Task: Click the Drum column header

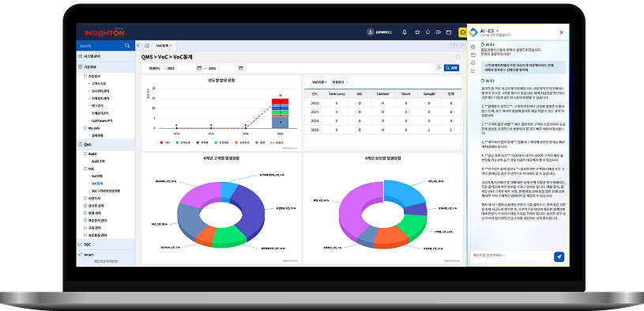Action: click(x=406, y=94)
